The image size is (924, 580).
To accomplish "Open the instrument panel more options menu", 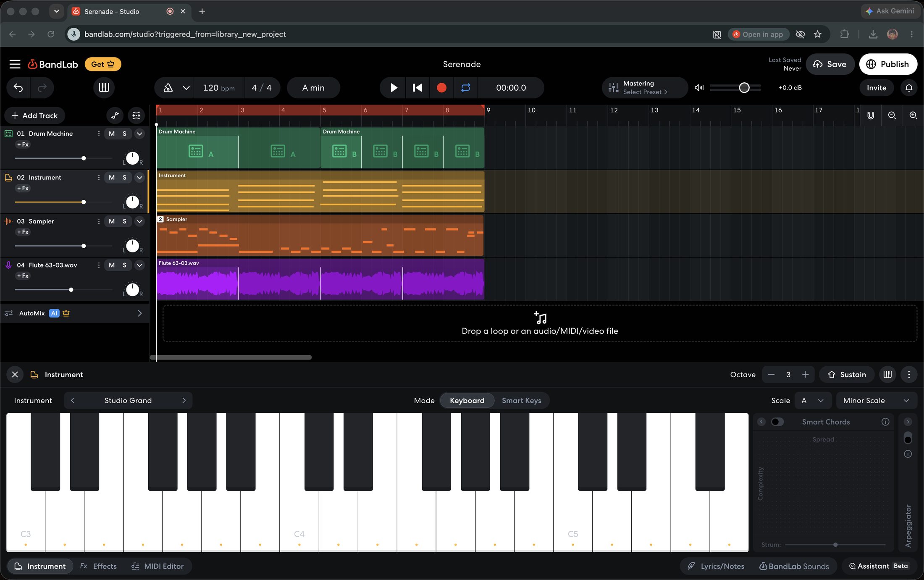I will (x=909, y=374).
